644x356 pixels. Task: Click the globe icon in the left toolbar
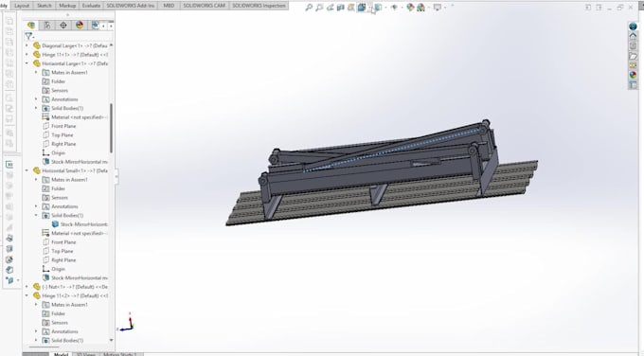click(x=9, y=259)
